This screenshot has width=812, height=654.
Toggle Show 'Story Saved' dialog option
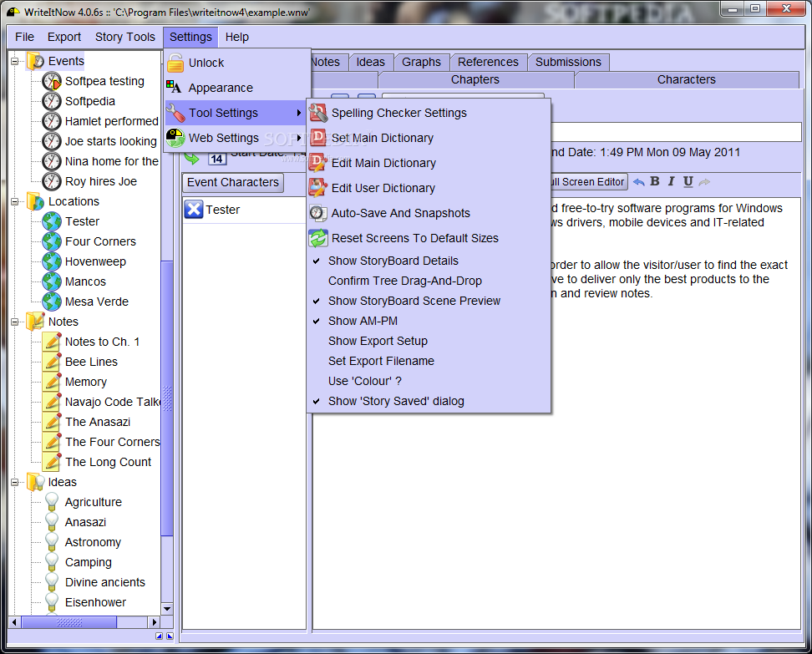[x=429, y=401]
